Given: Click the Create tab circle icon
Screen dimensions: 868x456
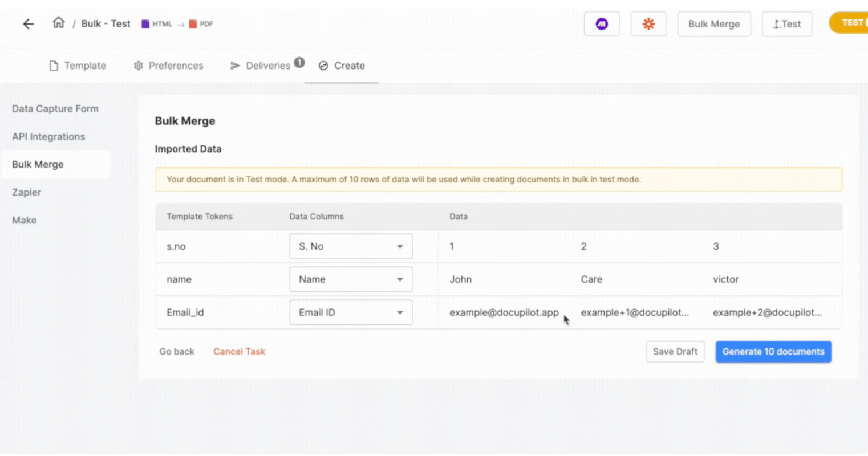Looking at the screenshot, I should click(323, 66).
